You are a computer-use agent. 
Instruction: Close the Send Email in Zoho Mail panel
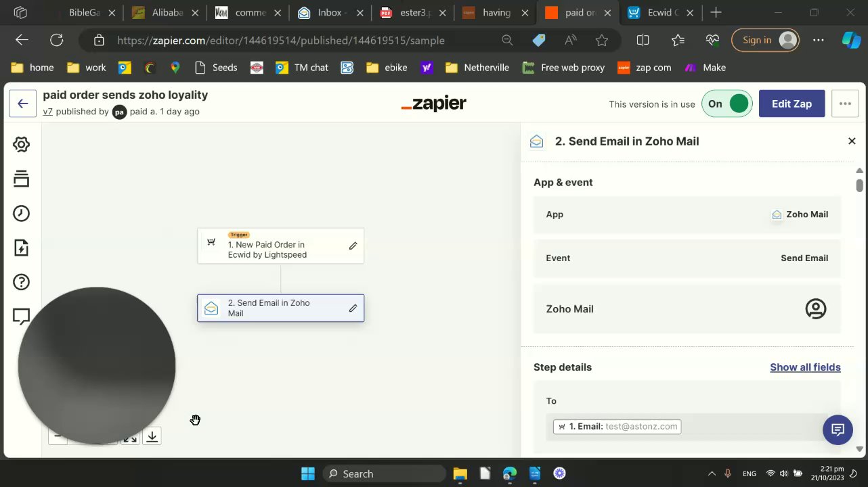pyautogui.click(x=852, y=141)
